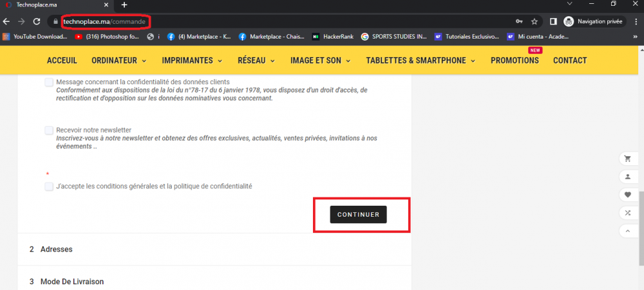Open the wishlist heart icon
The height and width of the screenshot is (290, 644).
pyautogui.click(x=627, y=195)
